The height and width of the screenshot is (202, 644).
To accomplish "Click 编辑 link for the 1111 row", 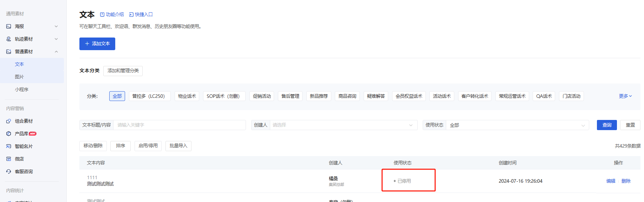I will pyautogui.click(x=611, y=181).
